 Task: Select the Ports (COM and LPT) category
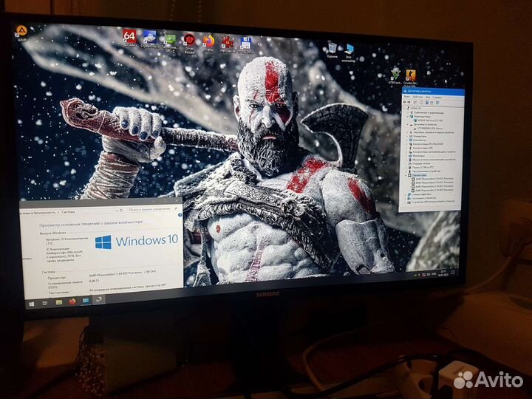point(423,168)
